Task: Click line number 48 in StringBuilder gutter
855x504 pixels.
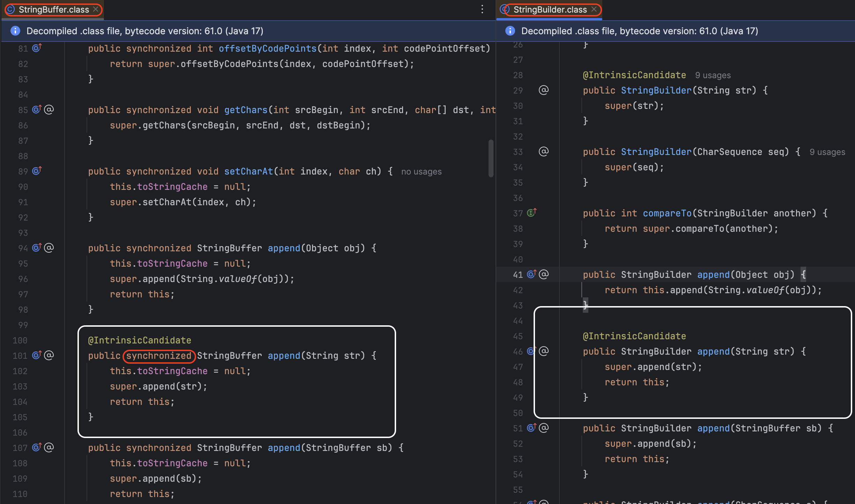Action: click(518, 383)
